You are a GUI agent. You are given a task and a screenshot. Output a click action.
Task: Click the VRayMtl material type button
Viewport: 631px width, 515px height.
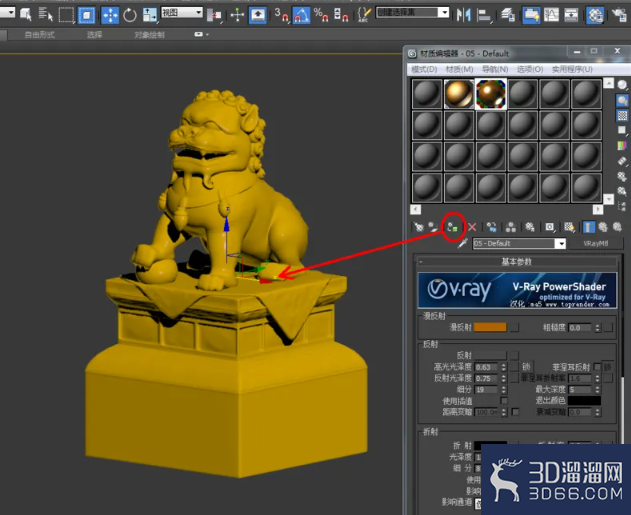tap(596, 243)
